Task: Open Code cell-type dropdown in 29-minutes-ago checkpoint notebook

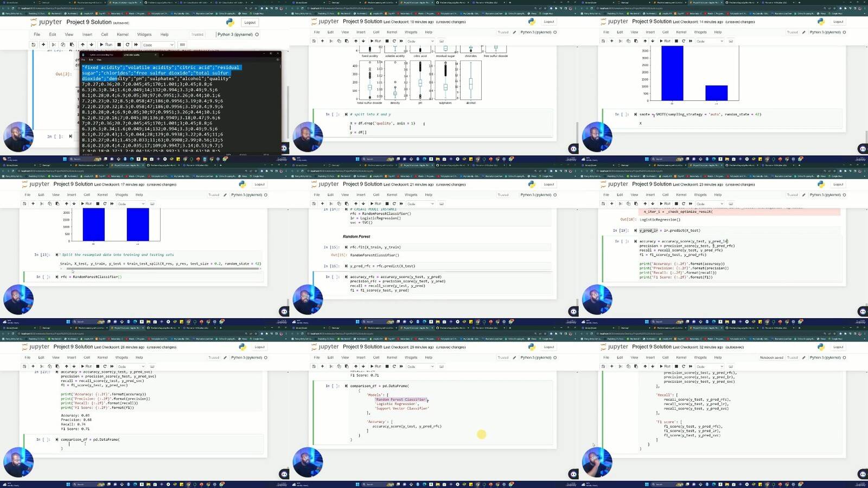Action: [x=420, y=366]
